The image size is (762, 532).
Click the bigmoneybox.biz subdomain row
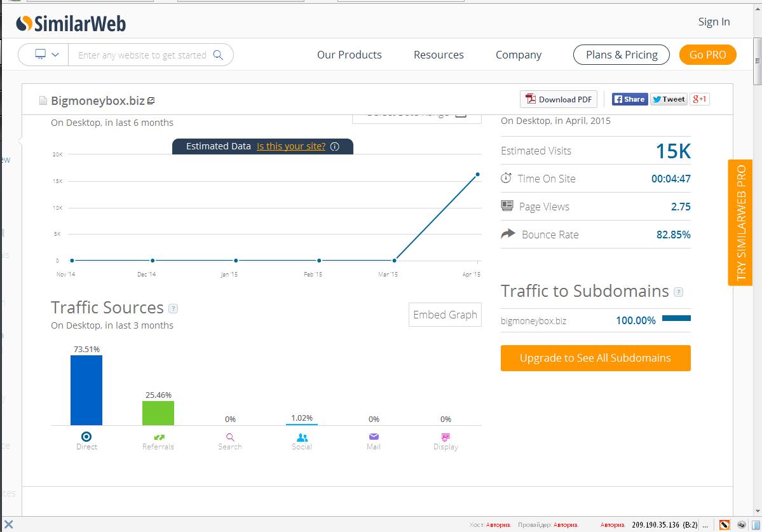(595, 320)
